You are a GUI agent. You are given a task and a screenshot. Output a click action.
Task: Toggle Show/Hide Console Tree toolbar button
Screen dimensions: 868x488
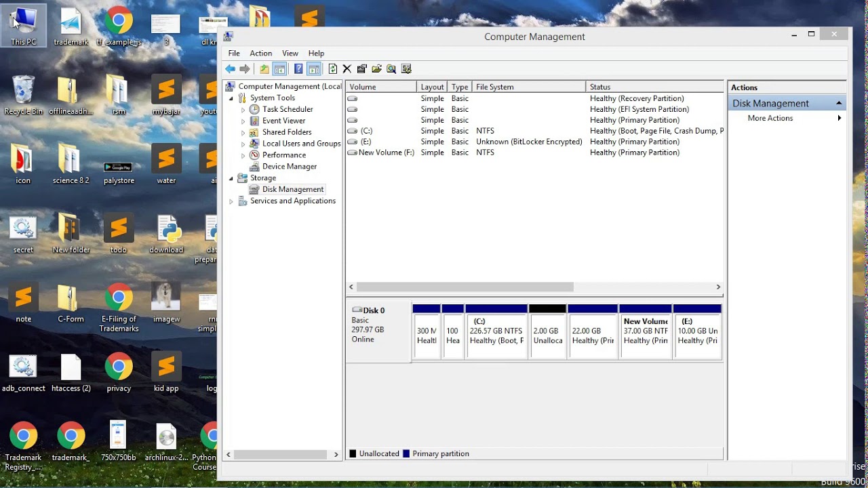click(x=279, y=69)
